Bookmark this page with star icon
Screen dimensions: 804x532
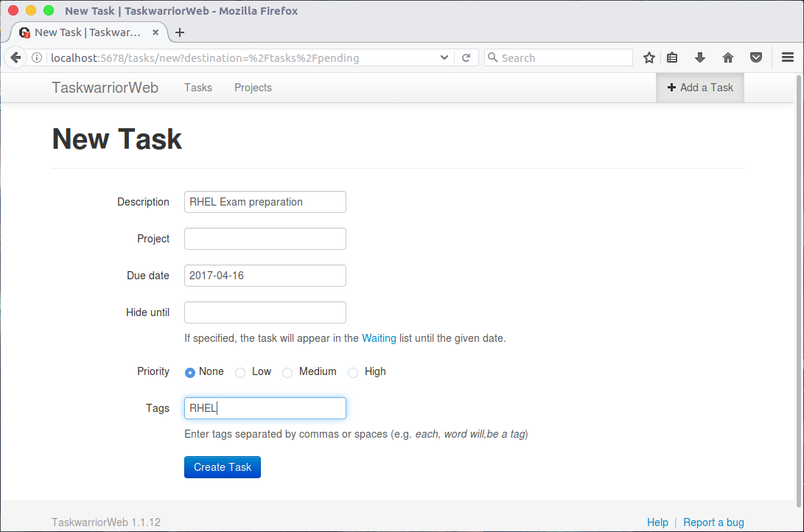[649, 58]
